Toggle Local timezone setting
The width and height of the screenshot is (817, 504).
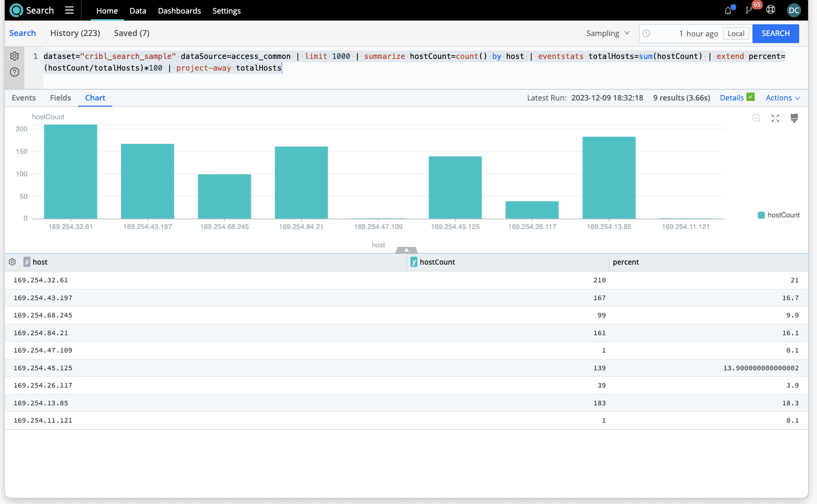(736, 34)
